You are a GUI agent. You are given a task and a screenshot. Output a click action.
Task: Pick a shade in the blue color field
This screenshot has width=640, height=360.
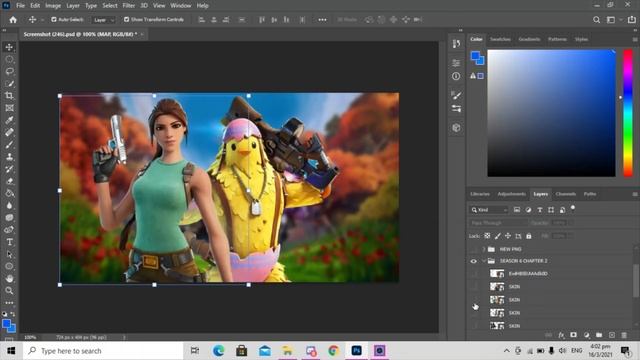pos(551,113)
